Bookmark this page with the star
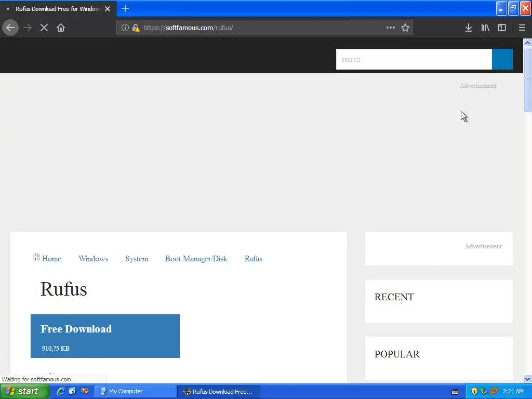This screenshot has height=399, width=532. 405,28
